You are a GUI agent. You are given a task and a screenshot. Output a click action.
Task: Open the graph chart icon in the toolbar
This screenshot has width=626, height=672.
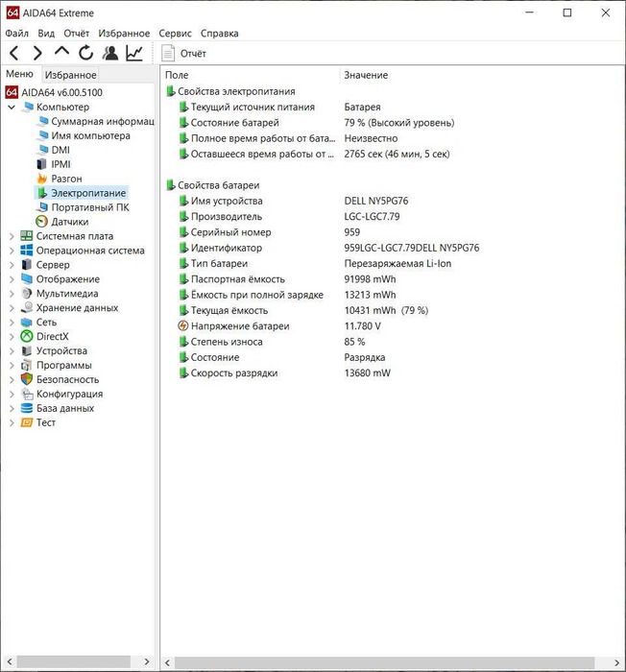[x=134, y=53]
